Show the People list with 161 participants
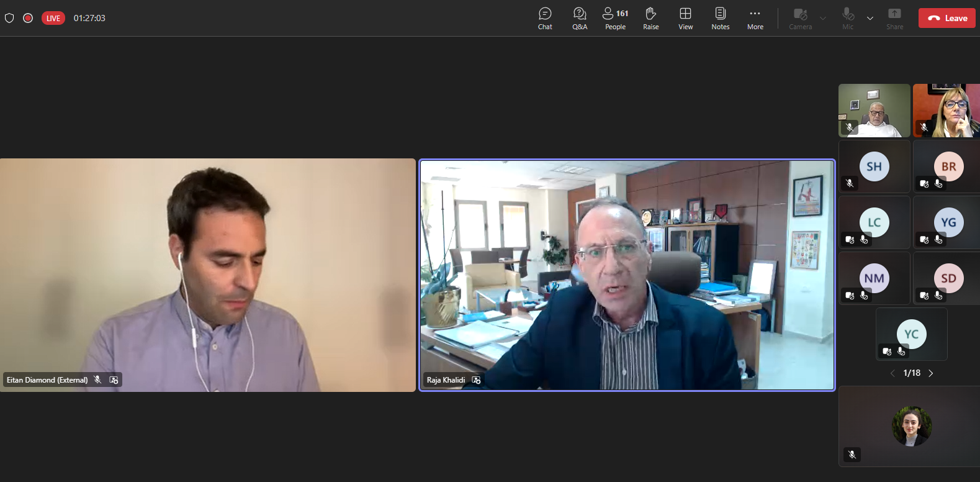This screenshot has width=980, height=482. click(615, 18)
